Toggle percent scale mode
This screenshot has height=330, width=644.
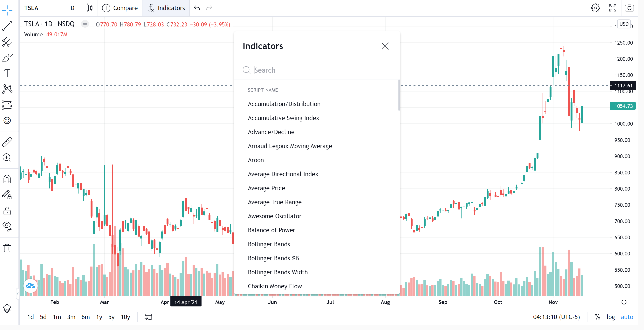[x=597, y=317]
